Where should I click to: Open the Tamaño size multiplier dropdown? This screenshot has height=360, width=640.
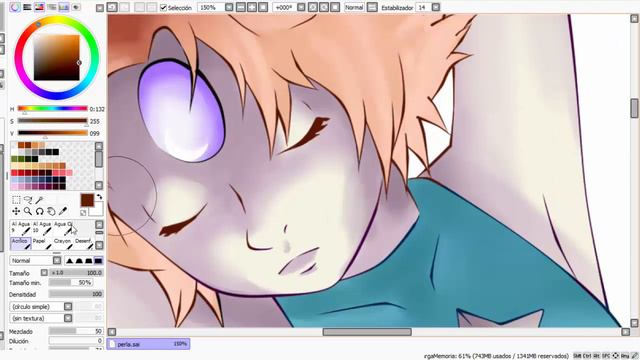coord(44,272)
